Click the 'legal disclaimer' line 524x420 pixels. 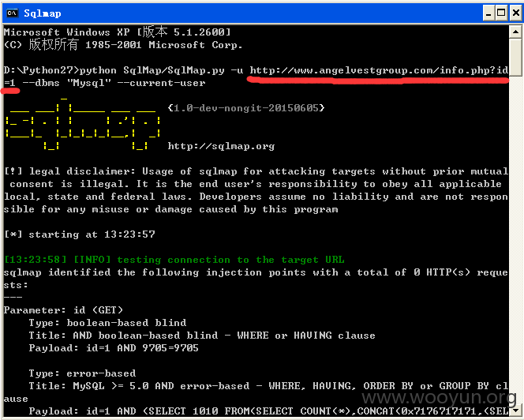pyautogui.click(x=256, y=171)
